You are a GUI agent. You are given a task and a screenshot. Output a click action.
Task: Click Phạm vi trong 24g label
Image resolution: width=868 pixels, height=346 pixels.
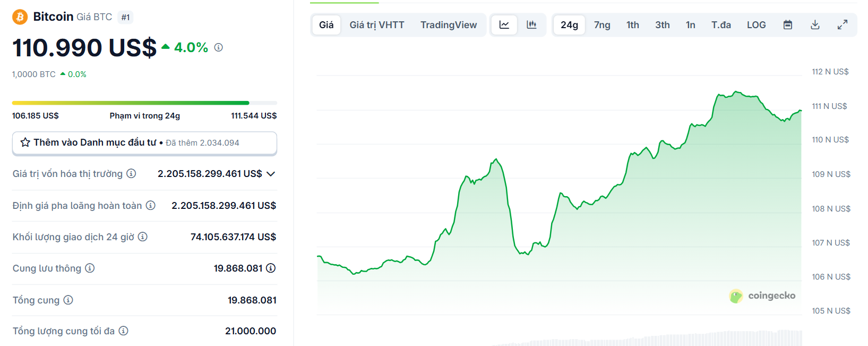tap(145, 115)
